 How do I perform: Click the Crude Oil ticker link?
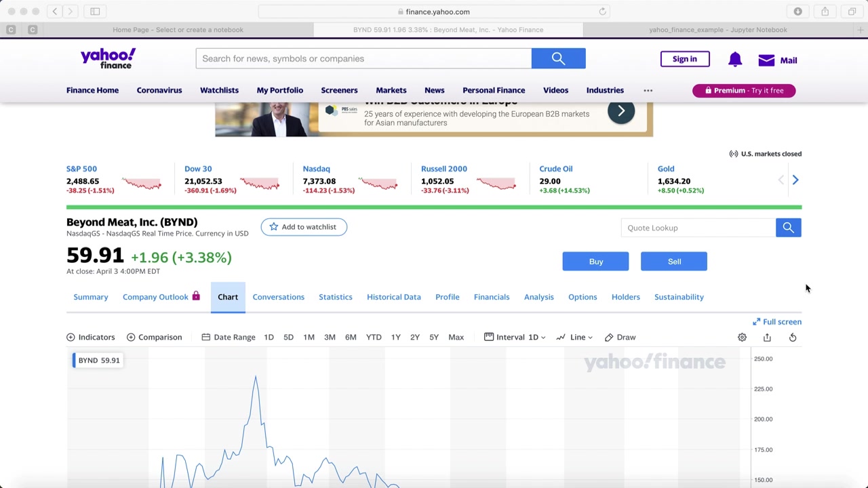point(556,169)
